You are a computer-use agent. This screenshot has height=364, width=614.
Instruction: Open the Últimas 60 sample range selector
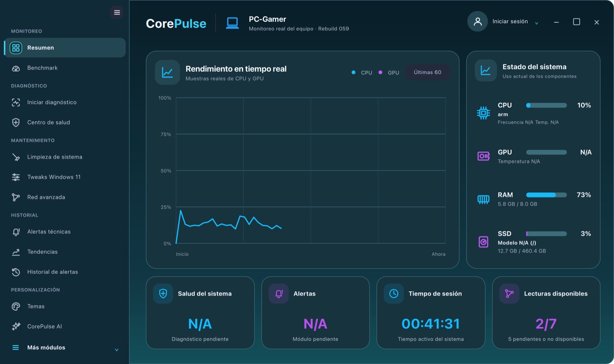point(428,72)
